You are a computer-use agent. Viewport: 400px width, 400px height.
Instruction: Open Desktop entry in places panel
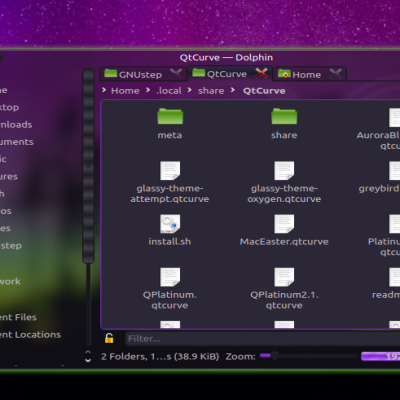click(9, 107)
